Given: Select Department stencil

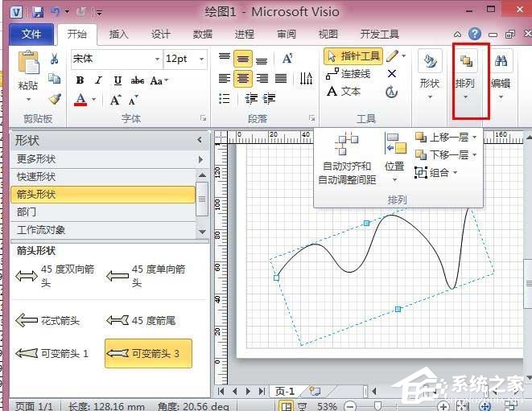Looking at the screenshot, I should [x=103, y=212].
